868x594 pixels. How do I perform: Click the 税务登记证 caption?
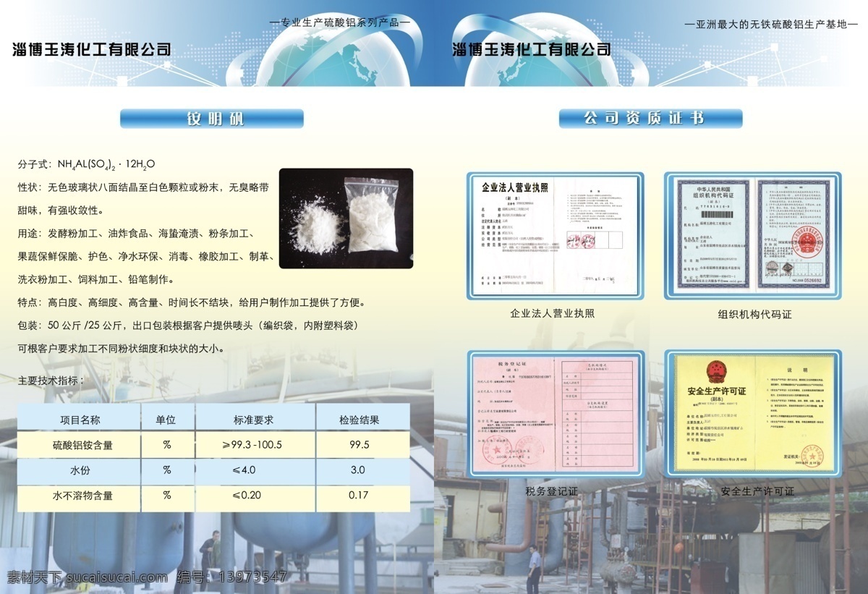point(551,491)
